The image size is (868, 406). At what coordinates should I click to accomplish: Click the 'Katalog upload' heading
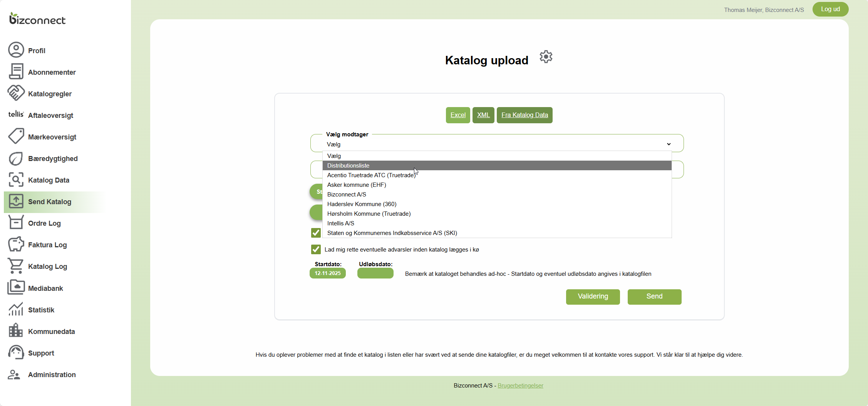(x=487, y=60)
